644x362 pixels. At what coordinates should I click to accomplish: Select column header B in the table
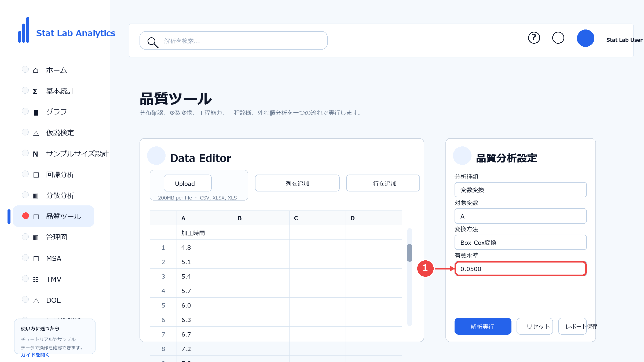[261, 218]
